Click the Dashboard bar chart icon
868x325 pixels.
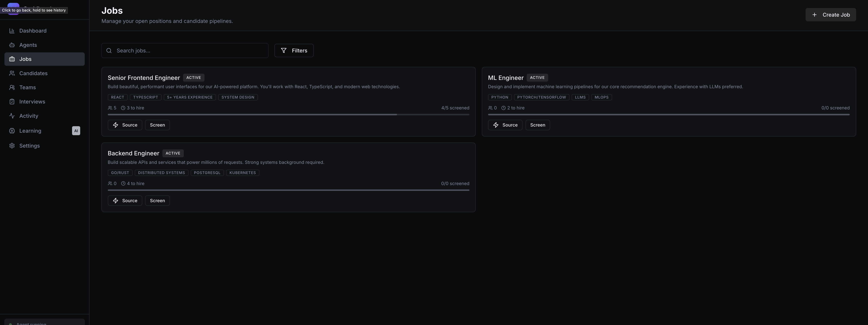pyautogui.click(x=12, y=31)
